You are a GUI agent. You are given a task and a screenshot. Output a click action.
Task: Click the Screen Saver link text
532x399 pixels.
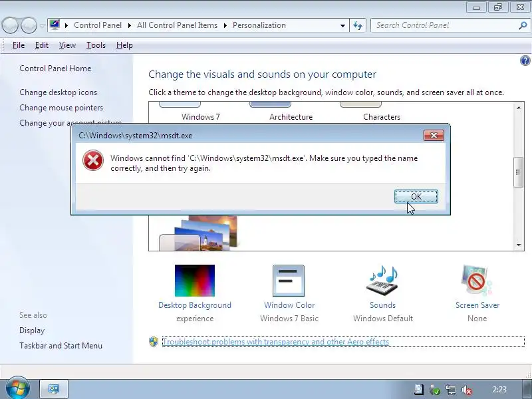(x=477, y=305)
